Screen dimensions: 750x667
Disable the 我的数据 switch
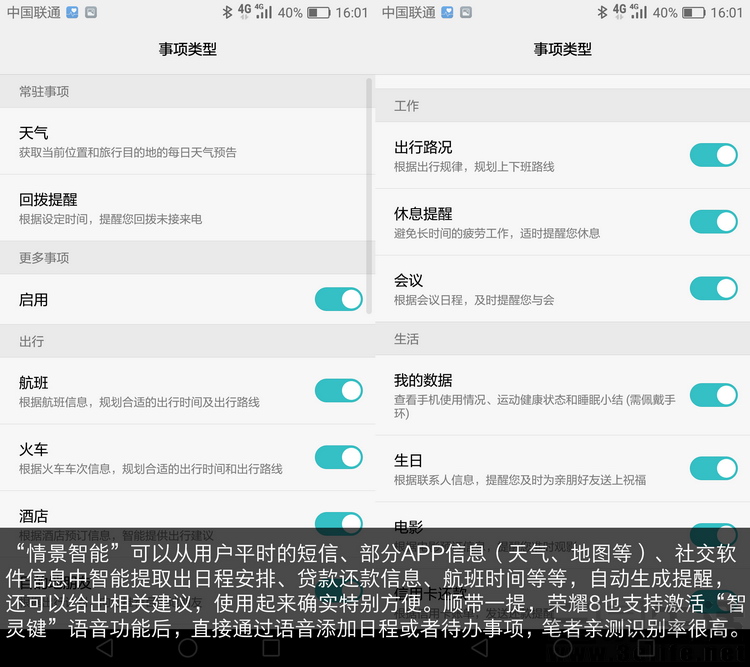pyautogui.click(x=714, y=395)
